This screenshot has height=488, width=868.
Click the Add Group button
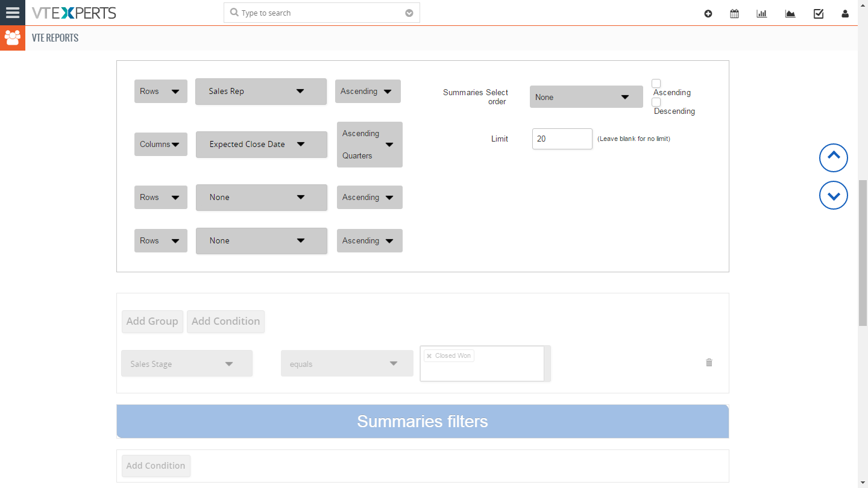point(153,322)
